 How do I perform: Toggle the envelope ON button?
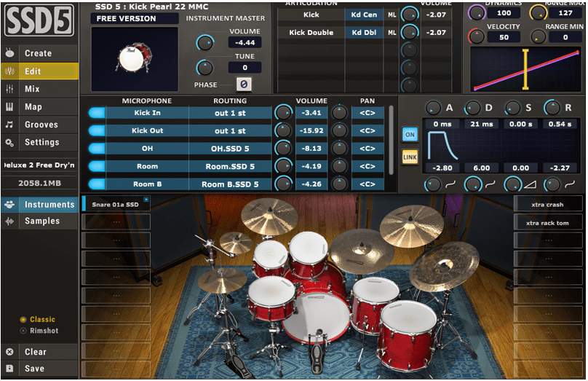pyautogui.click(x=410, y=135)
